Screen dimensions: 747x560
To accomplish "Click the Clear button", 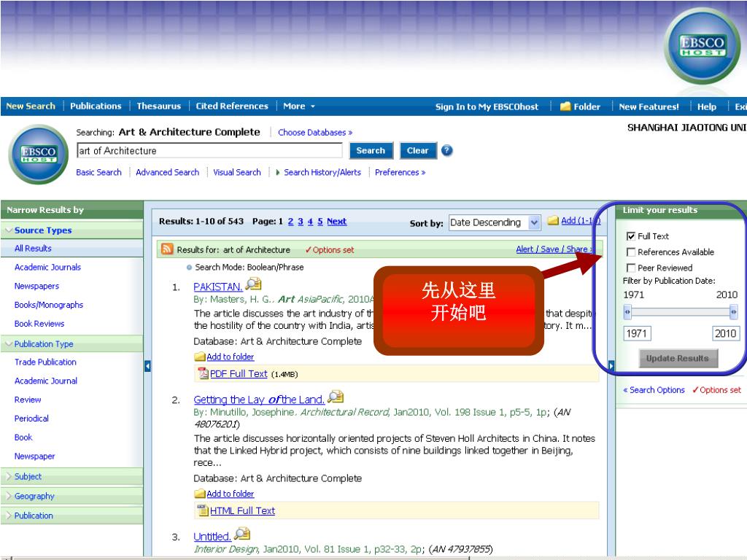I will (418, 150).
